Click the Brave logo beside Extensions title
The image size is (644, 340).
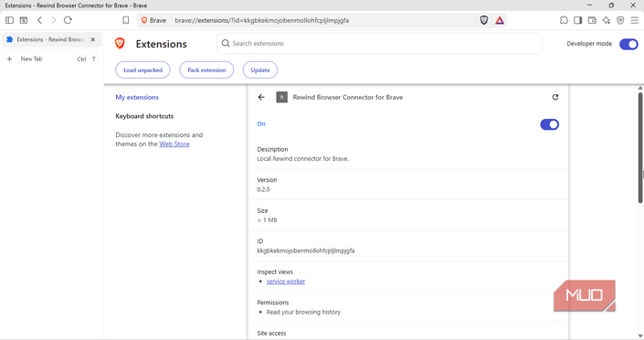(120, 43)
